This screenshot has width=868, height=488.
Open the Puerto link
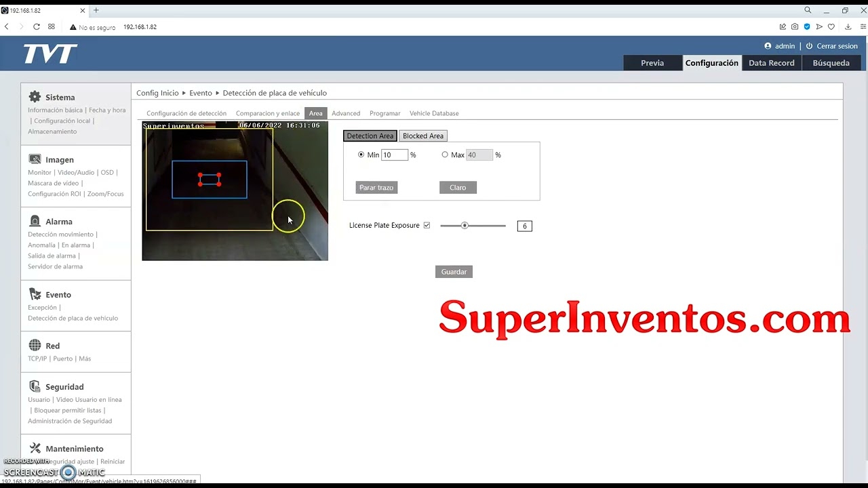click(62, 359)
